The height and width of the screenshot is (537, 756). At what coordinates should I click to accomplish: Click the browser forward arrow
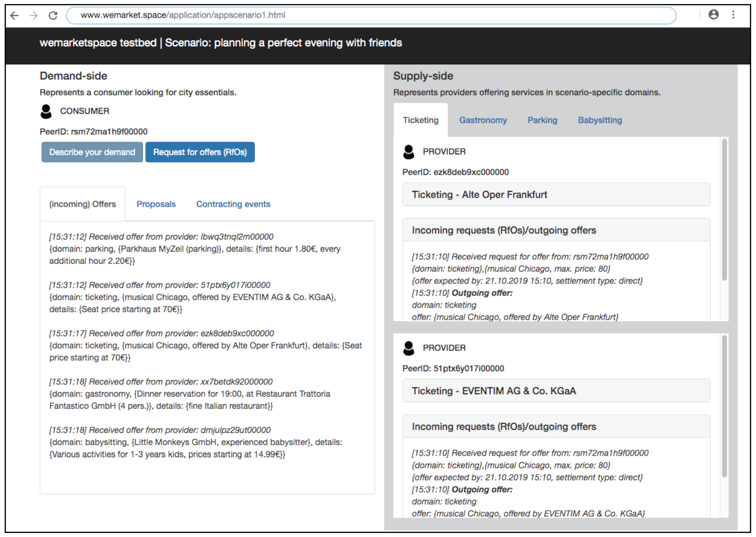[x=34, y=15]
